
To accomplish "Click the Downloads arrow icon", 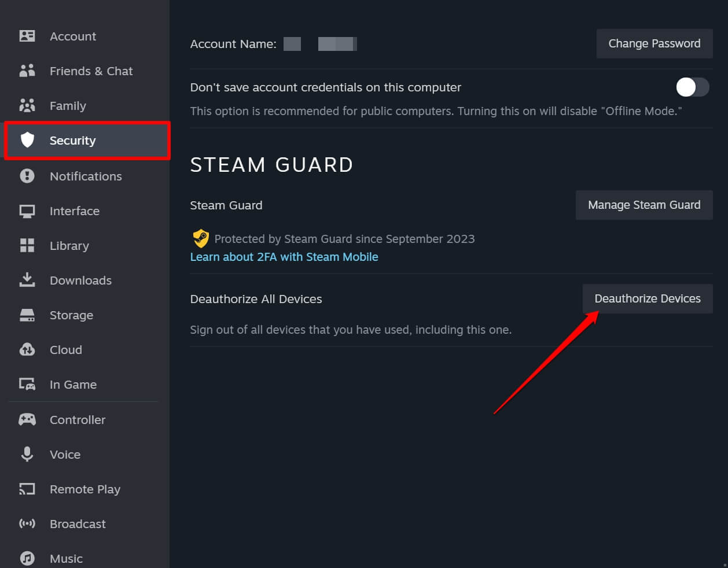I will tap(27, 280).
